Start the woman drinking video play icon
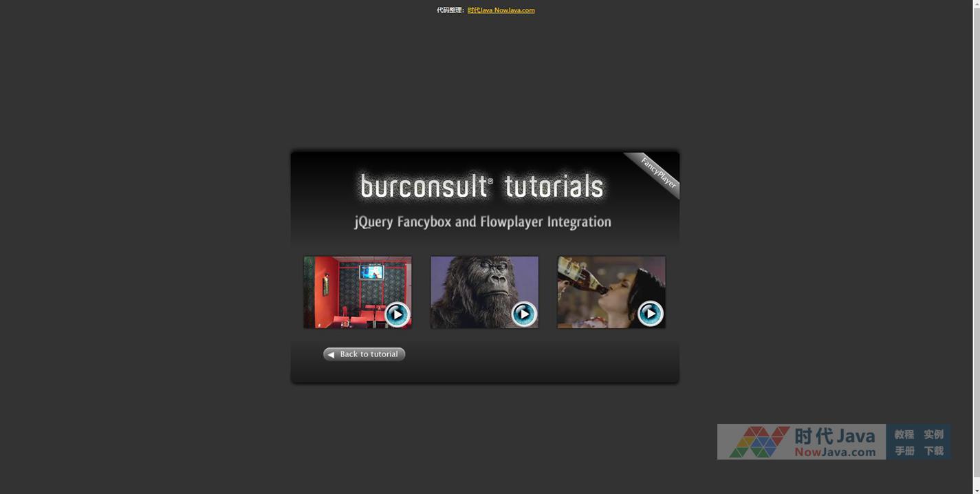This screenshot has height=494, width=980. pos(650,314)
